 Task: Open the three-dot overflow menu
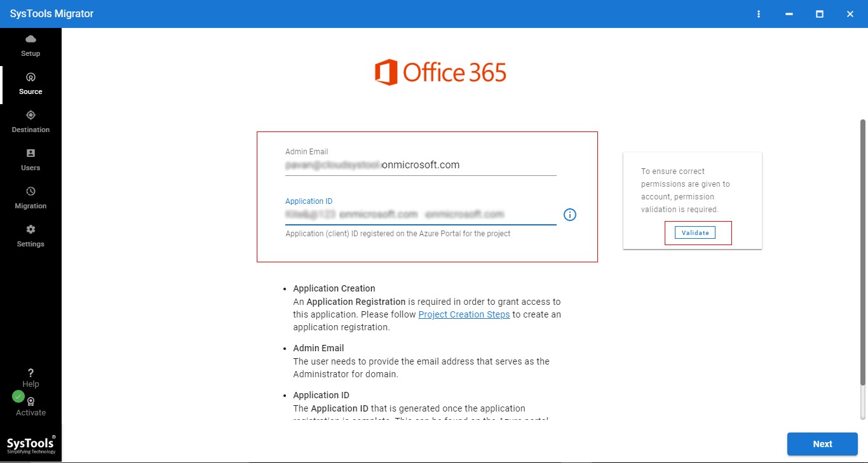[x=759, y=13]
